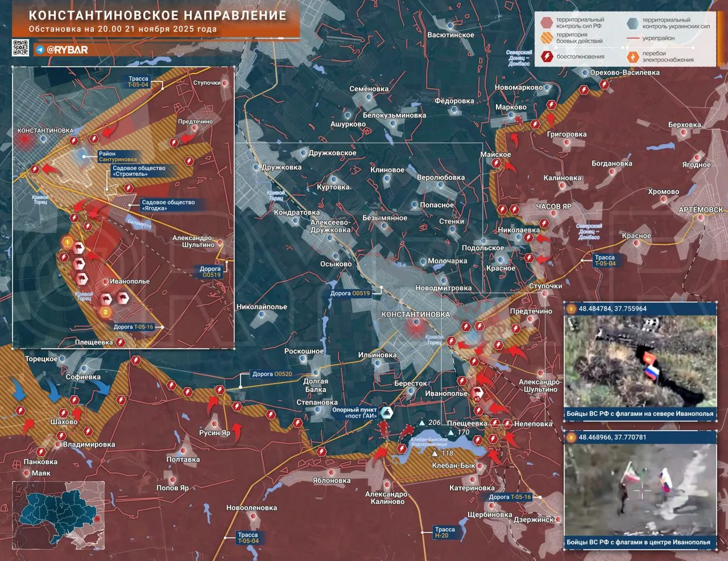Viewport: 728px width, 561px height.
Task: Click the QR code in the header
Action: point(20,48)
